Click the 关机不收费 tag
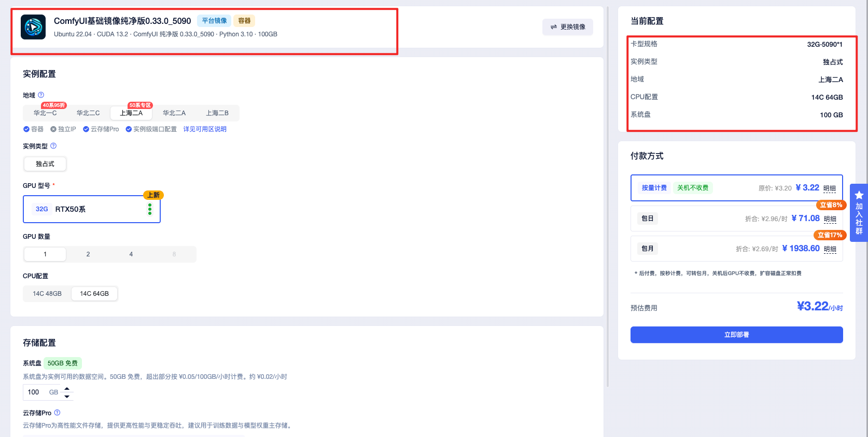The height and width of the screenshot is (437, 868). click(693, 188)
